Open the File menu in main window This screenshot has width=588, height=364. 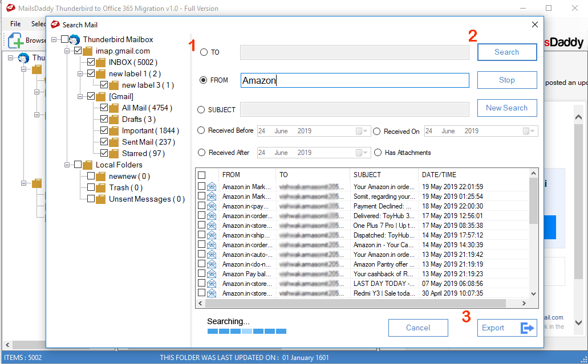point(15,24)
